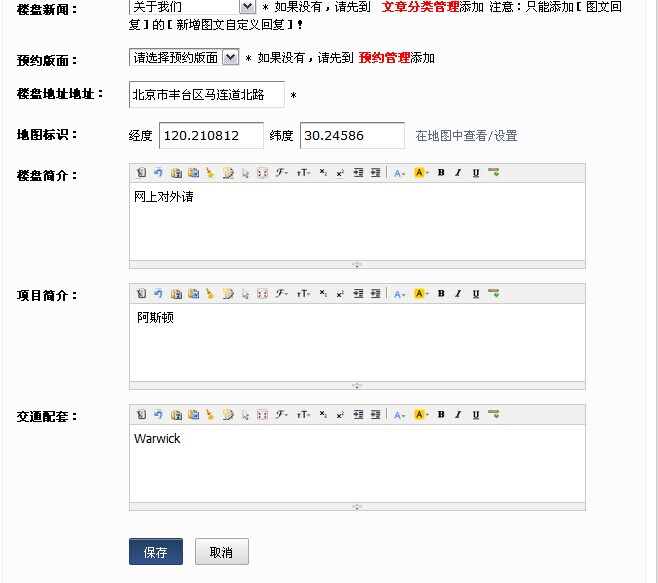Toggle Italic in 项目简介 editor toolbar
The height and width of the screenshot is (583, 658).
click(x=458, y=293)
